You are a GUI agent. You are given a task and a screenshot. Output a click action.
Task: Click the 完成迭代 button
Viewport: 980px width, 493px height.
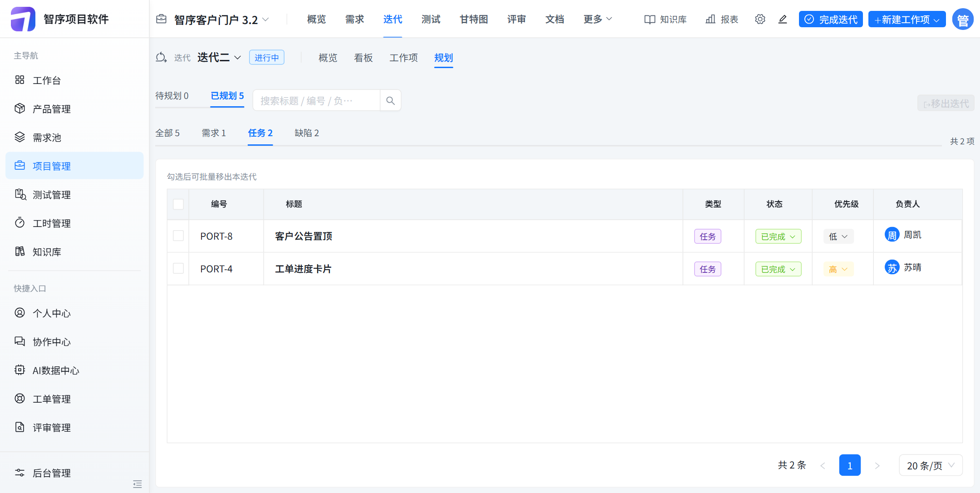[x=831, y=20]
